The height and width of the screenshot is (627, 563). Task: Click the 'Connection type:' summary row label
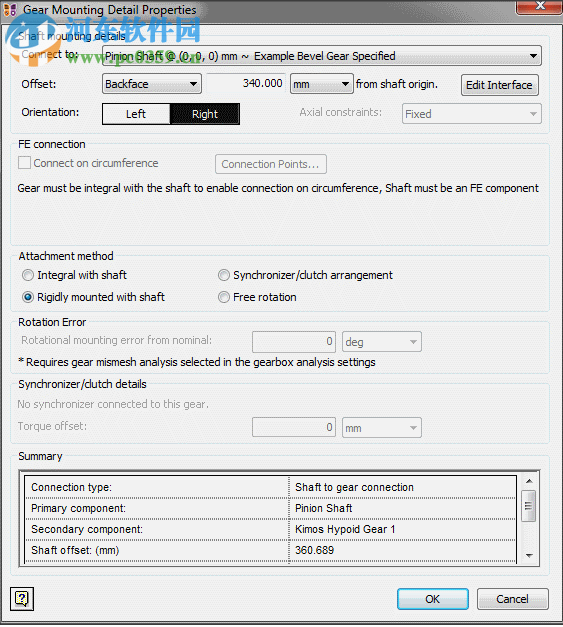click(x=72, y=487)
